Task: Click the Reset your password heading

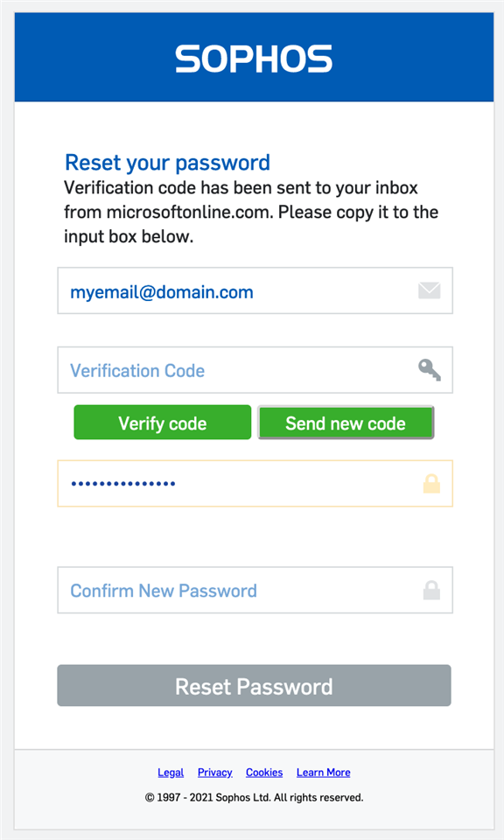Action: (167, 163)
